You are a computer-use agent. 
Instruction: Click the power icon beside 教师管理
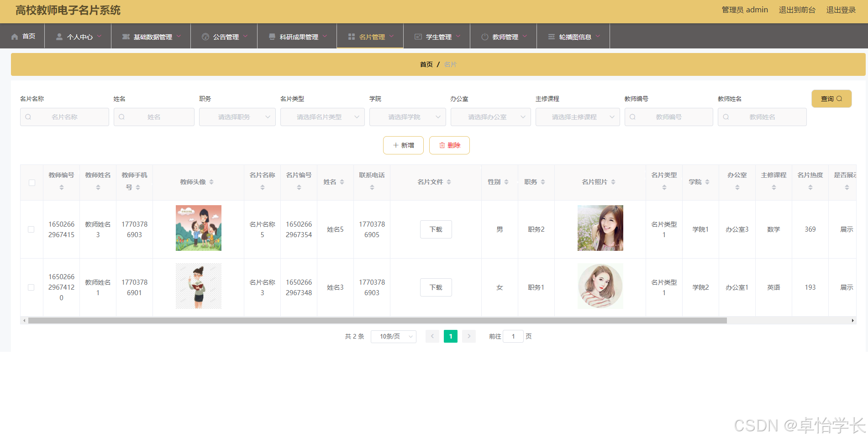point(485,37)
